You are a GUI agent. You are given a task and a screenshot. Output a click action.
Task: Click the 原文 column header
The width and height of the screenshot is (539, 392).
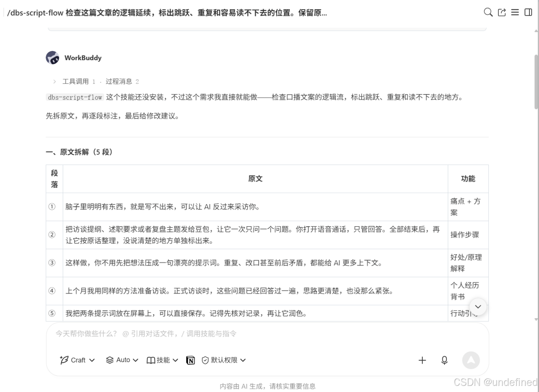pos(255,179)
